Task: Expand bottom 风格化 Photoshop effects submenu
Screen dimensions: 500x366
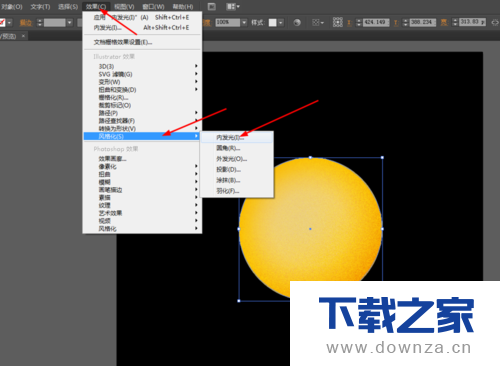Action: [142, 229]
